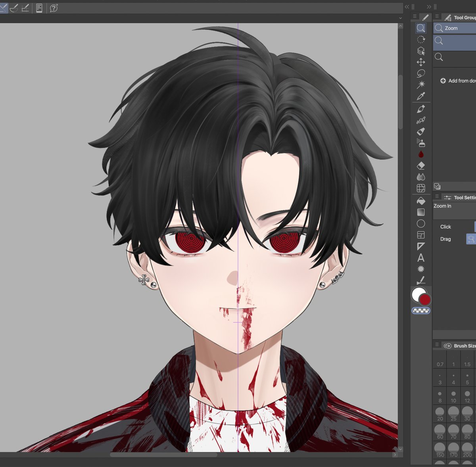Image resolution: width=476 pixels, height=467 pixels.
Task: Select the Fill bucket tool
Action: click(x=421, y=201)
